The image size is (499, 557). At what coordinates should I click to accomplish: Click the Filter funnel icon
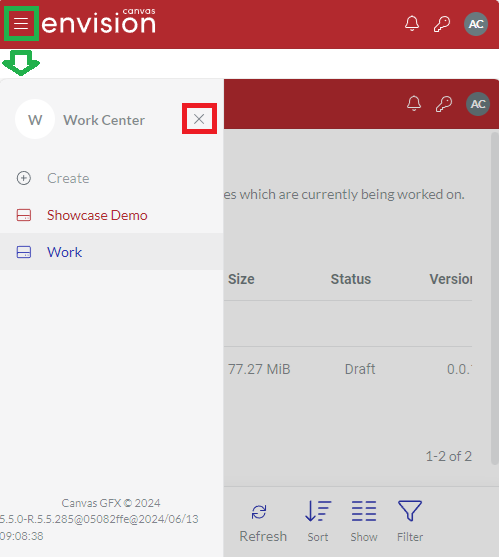pos(410,511)
